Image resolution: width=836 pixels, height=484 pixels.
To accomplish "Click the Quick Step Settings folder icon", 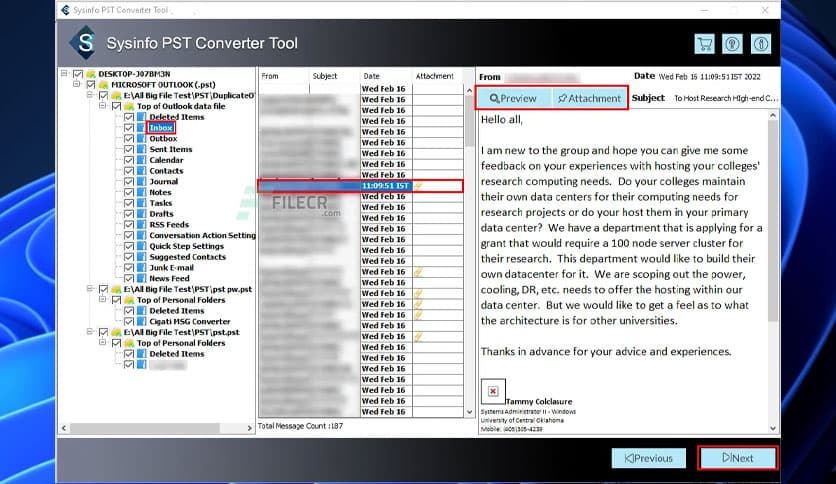I will click(x=141, y=246).
